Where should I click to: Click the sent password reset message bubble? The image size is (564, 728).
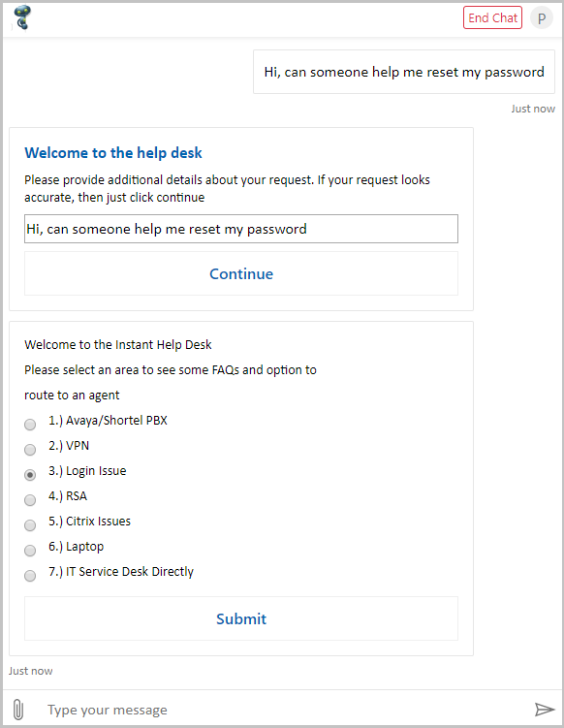tap(404, 72)
